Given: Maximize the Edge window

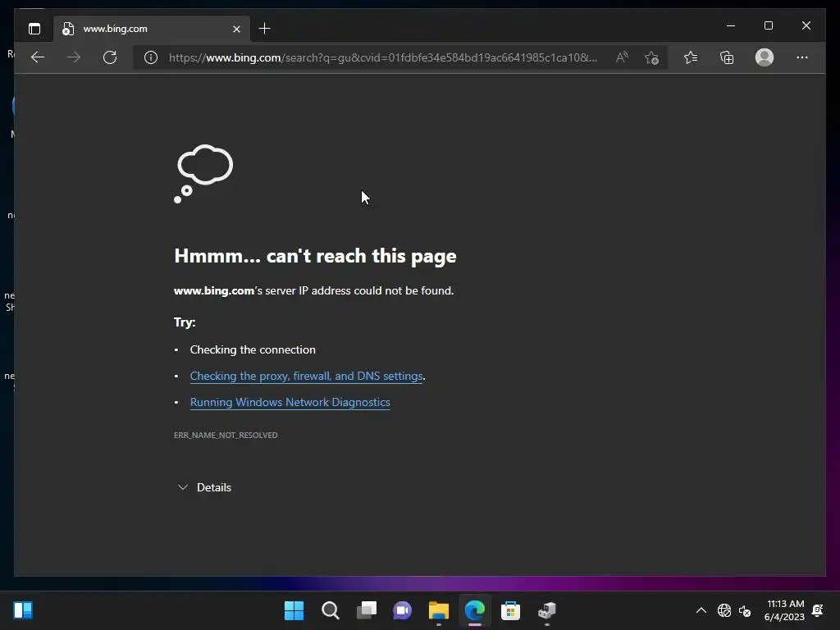Looking at the screenshot, I should pyautogui.click(x=768, y=25).
